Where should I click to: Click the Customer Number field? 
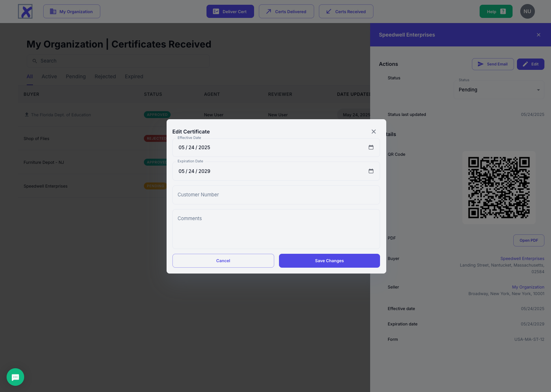click(x=276, y=195)
